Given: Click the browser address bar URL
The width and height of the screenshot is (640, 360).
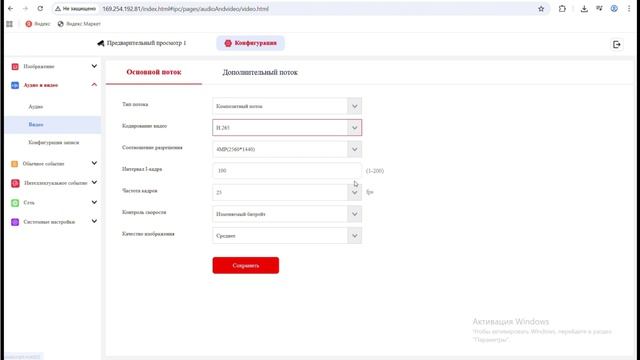Looking at the screenshot, I should click(186, 9).
